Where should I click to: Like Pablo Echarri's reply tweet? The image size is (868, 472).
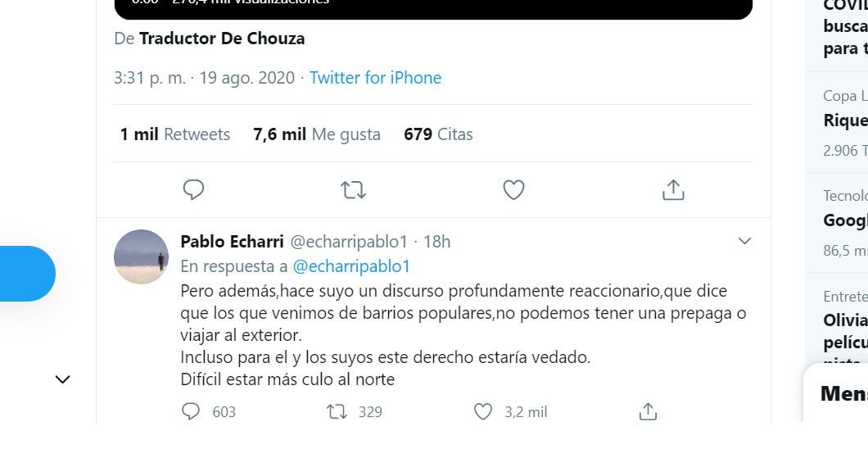pyautogui.click(x=484, y=411)
